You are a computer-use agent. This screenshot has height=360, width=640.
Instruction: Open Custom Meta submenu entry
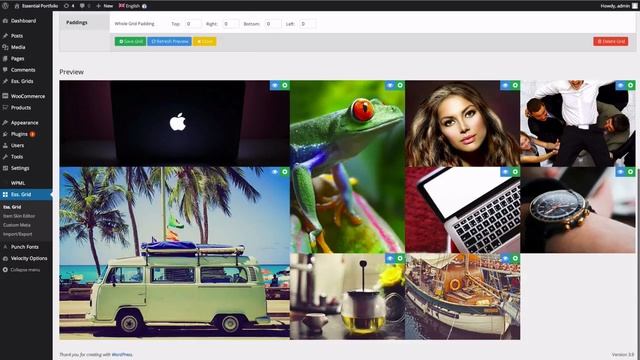pyautogui.click(x=17, y=225)
